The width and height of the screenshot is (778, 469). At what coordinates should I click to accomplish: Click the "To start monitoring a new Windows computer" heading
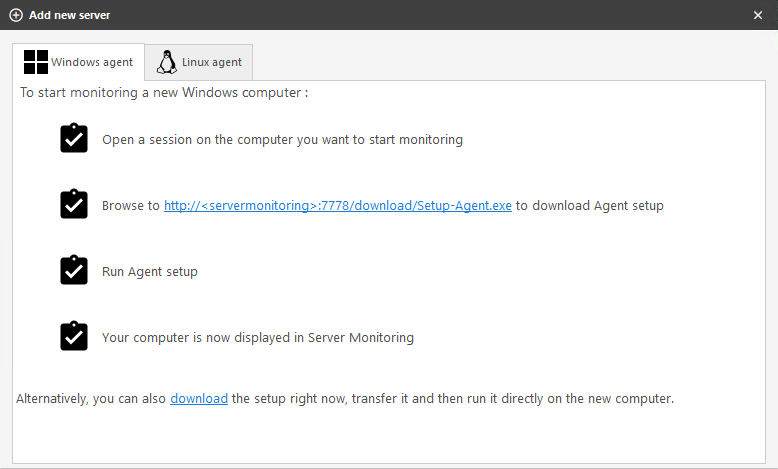[x=164, y=93]
